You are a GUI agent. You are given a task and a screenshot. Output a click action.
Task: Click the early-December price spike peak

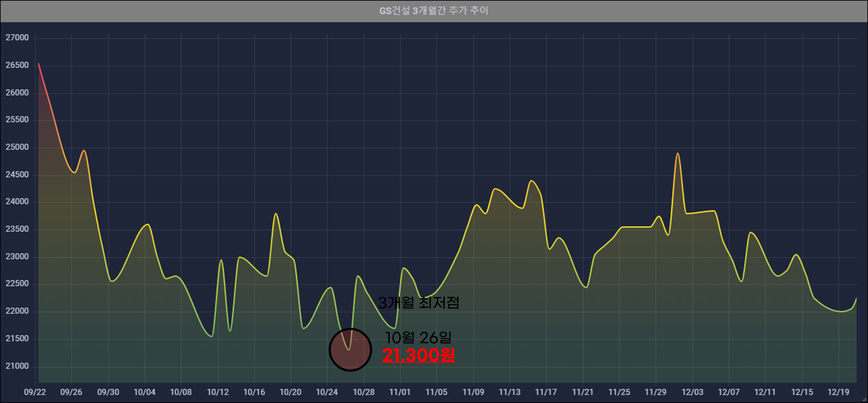[x=677, y=154]
